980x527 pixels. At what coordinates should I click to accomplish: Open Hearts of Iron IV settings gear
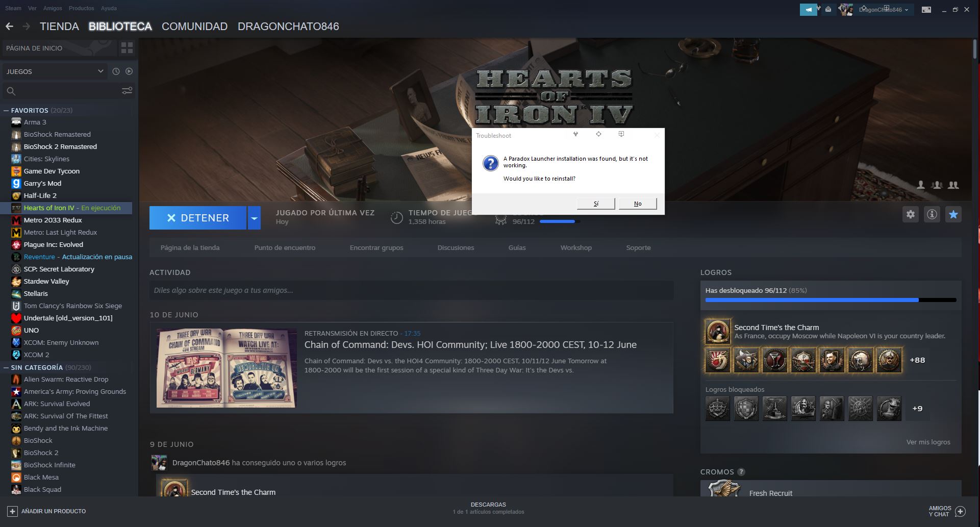tap(910, 214)
